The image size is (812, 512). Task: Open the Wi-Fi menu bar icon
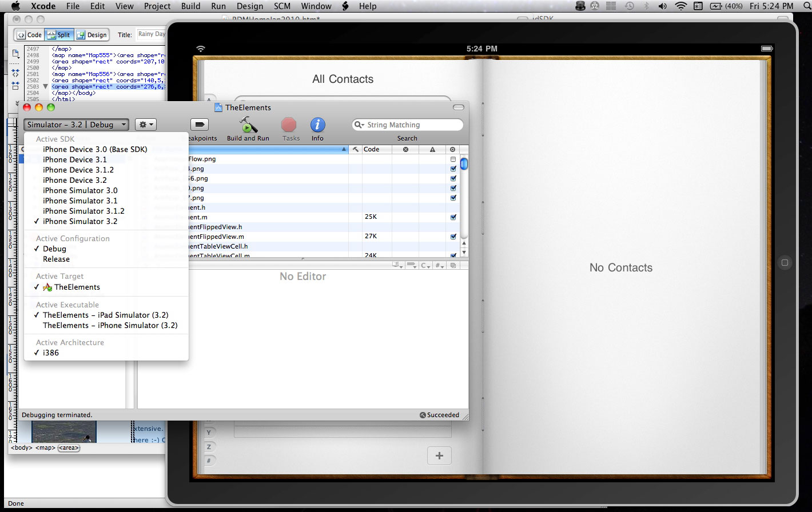click(681, 6)
